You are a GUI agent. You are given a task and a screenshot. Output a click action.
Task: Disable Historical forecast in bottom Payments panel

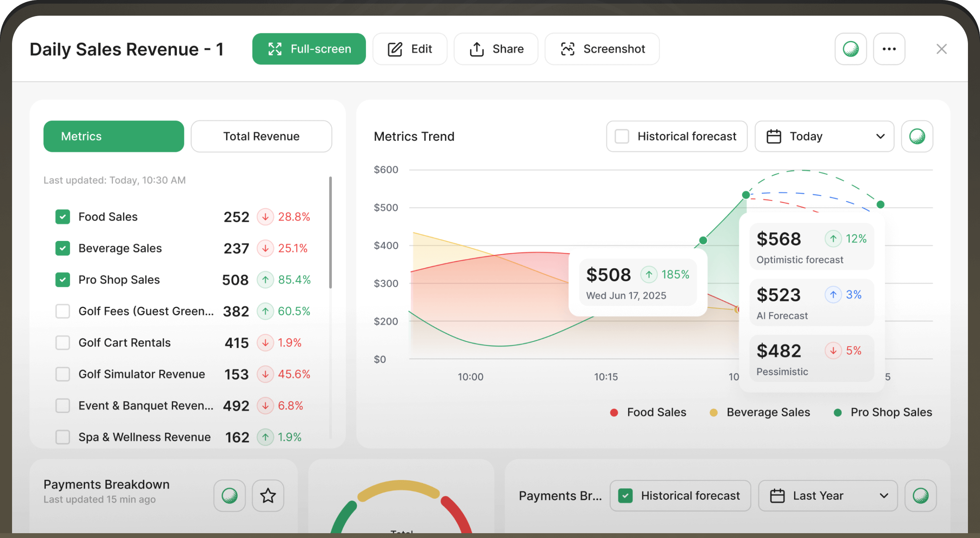(626, 495)
